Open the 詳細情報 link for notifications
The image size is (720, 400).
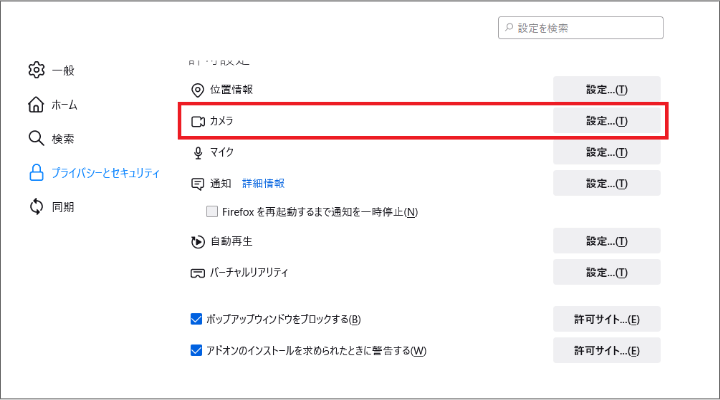263,183
